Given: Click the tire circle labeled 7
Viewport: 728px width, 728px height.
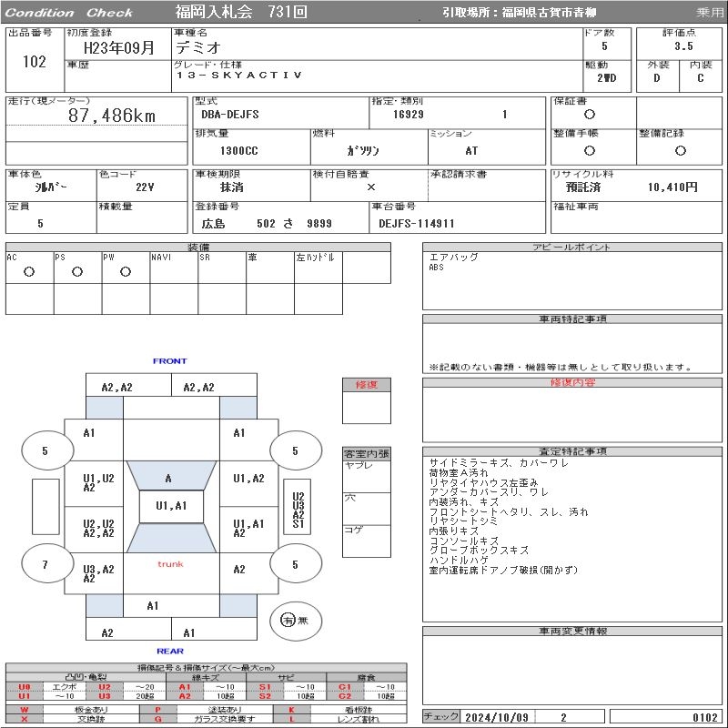Looking at the screenshot, I should (47, 565).
